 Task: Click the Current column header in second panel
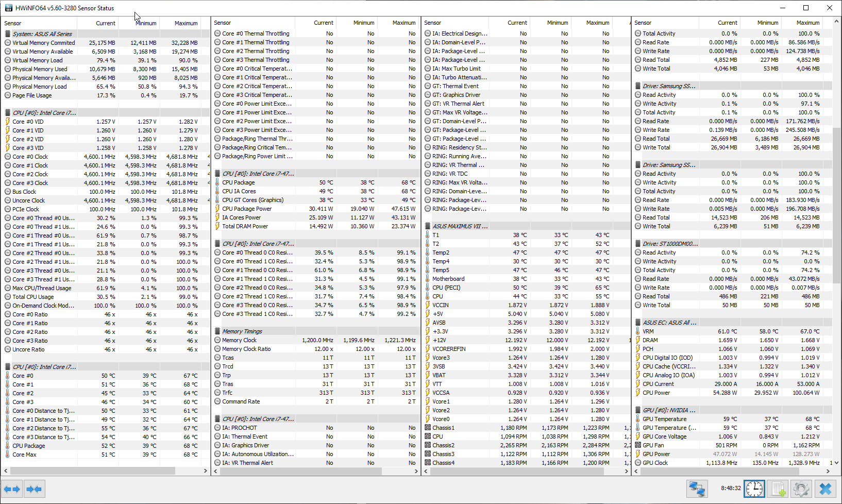(x=323, y=23)
